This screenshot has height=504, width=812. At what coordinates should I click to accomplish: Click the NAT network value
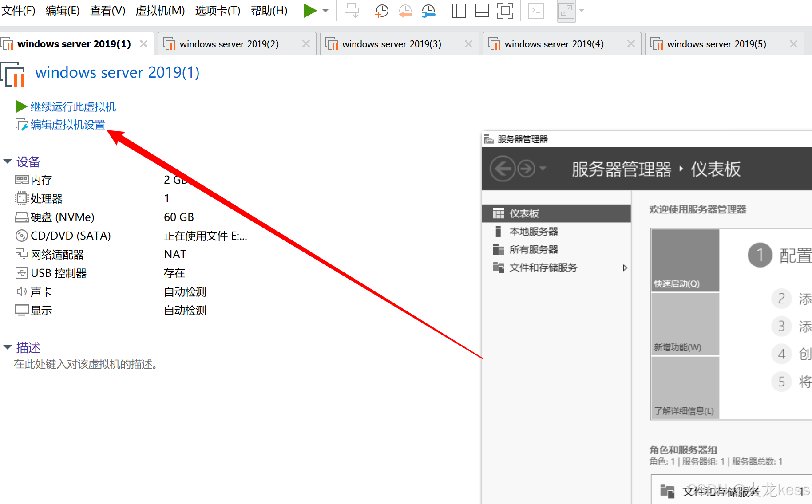[x=175, y=254]
